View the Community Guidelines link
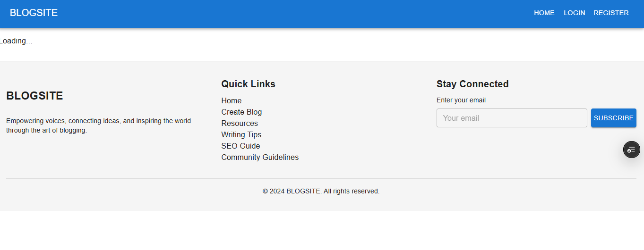644x250 pixels. pyautogui.click(x=260, y=157)
